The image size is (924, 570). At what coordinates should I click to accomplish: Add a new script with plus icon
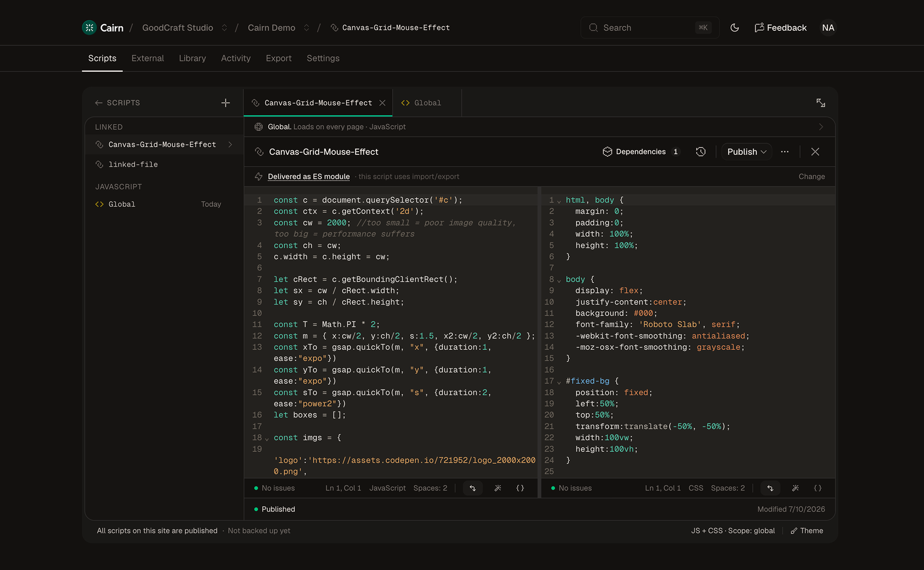225,103
